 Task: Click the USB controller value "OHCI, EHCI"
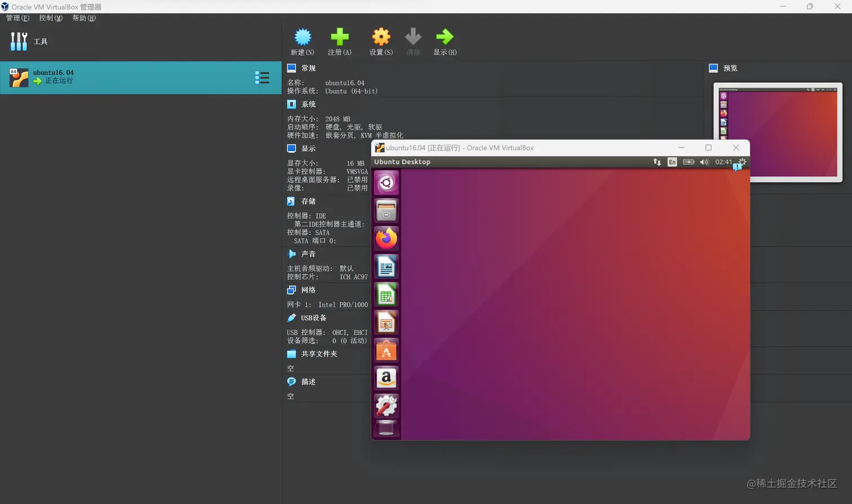(350, 332)
